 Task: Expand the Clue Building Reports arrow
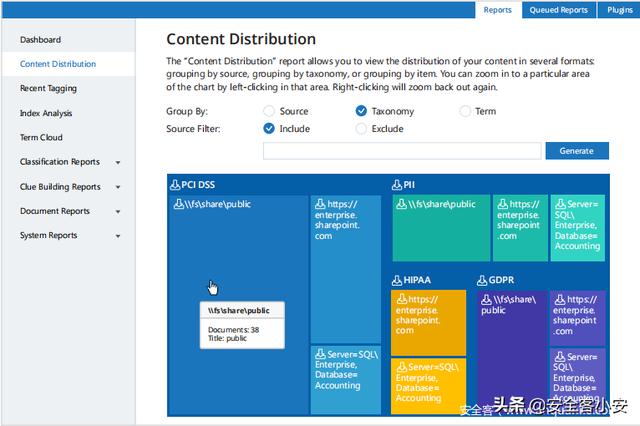coord(118,187)
